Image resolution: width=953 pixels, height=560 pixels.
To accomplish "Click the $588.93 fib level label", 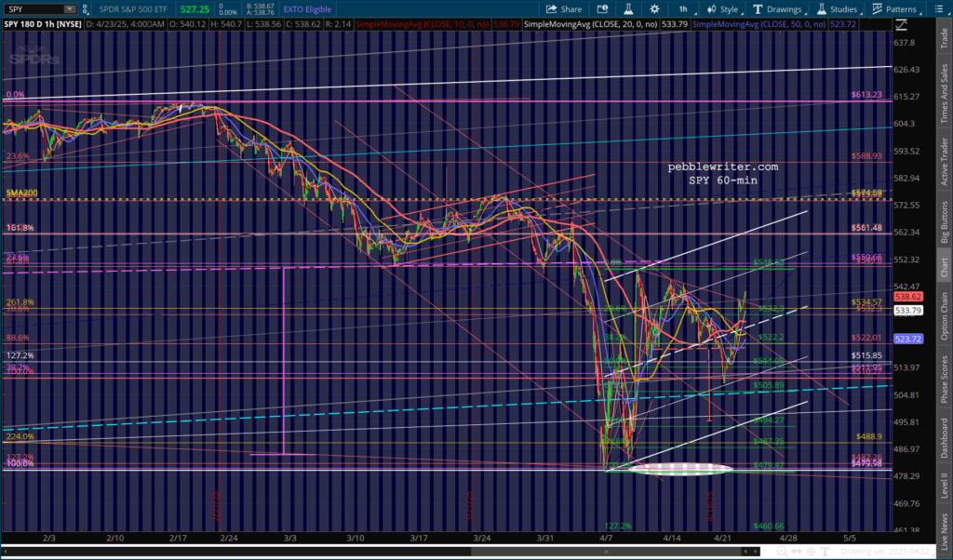I will click(866, 156).
